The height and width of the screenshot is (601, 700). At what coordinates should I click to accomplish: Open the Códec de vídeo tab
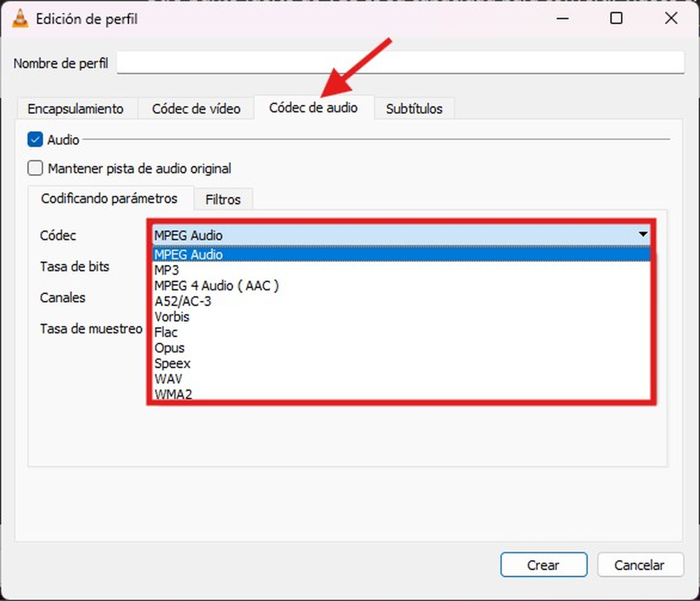tap(196, 109)
